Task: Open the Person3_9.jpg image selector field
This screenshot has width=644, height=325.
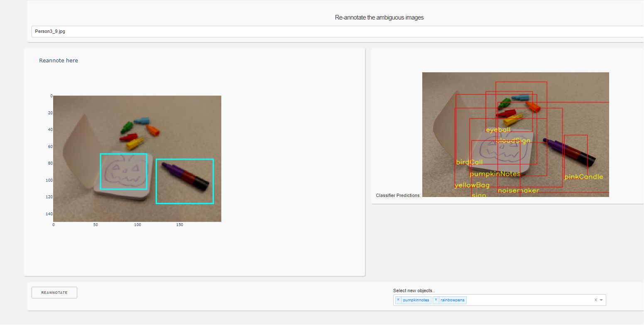Action: tap(337, 31)
